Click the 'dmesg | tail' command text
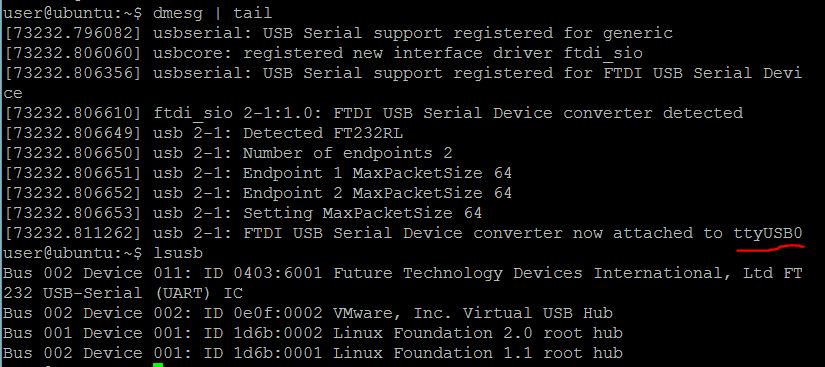Image resolution: width=825 pixels, height=367 pixels. coord(213,14)
